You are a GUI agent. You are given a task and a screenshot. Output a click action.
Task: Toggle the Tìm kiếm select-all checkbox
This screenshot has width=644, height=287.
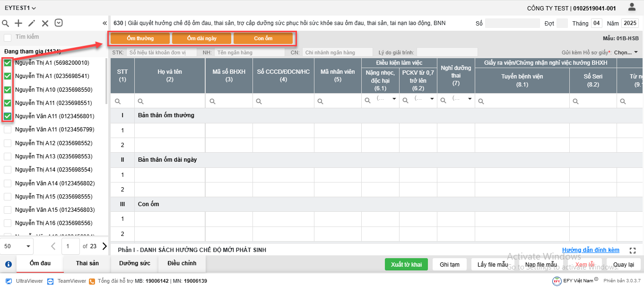click(x=8, y=37)
